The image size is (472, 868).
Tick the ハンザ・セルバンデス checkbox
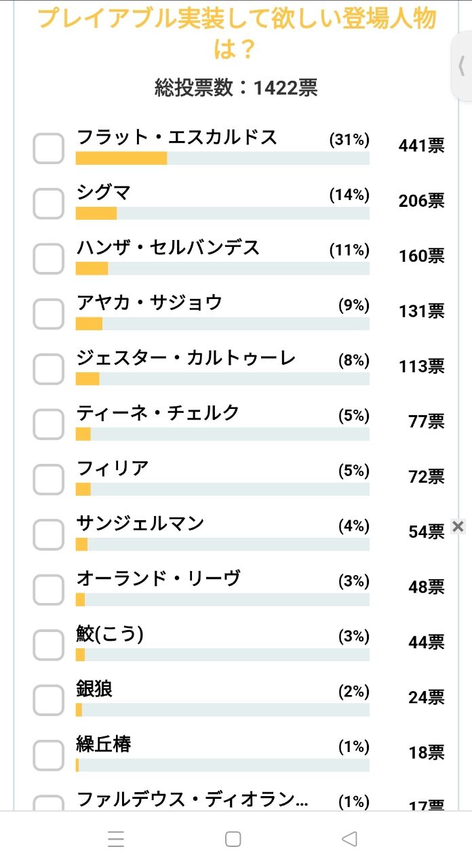49,258
